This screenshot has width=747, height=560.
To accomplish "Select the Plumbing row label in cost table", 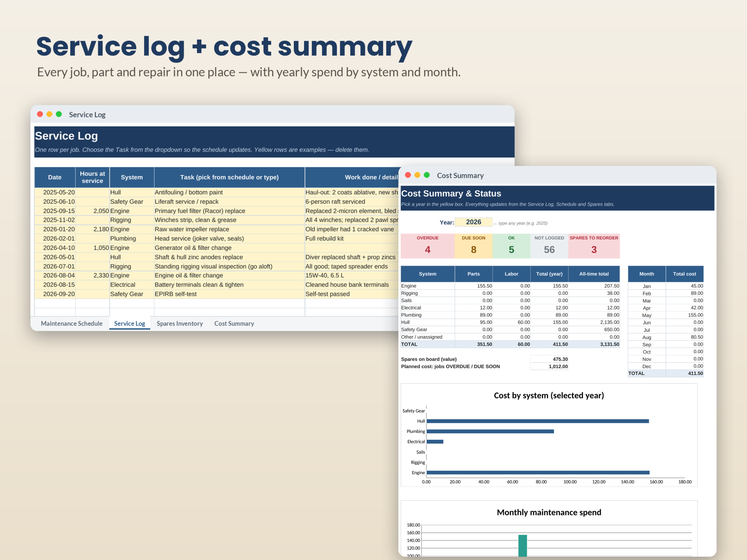I will pyautogui.click(x=427, y=315).
